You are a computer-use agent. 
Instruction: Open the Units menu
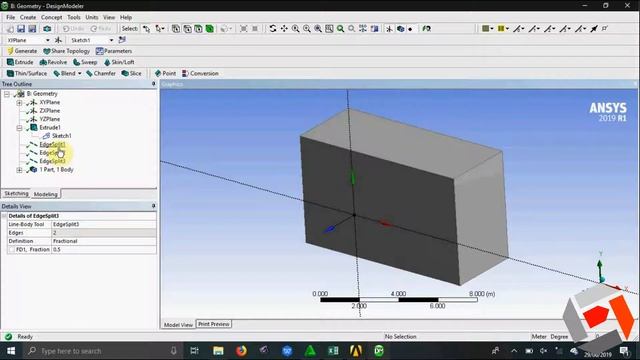[92, 18]
